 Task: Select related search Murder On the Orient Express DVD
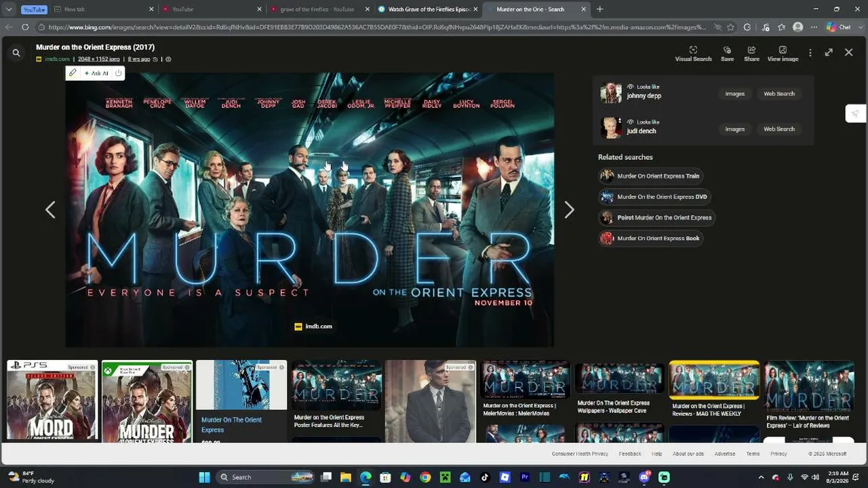pyautogui.click(x=654, y=197)
